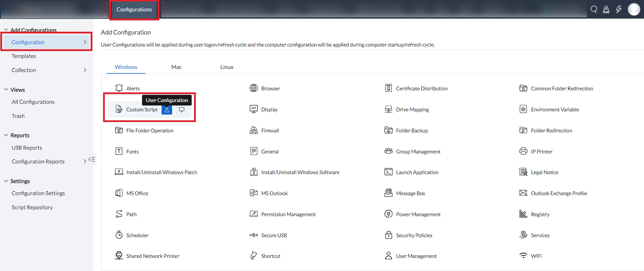644x271 pixels.
Task: Collapse the Reports section
Action: 6,135
